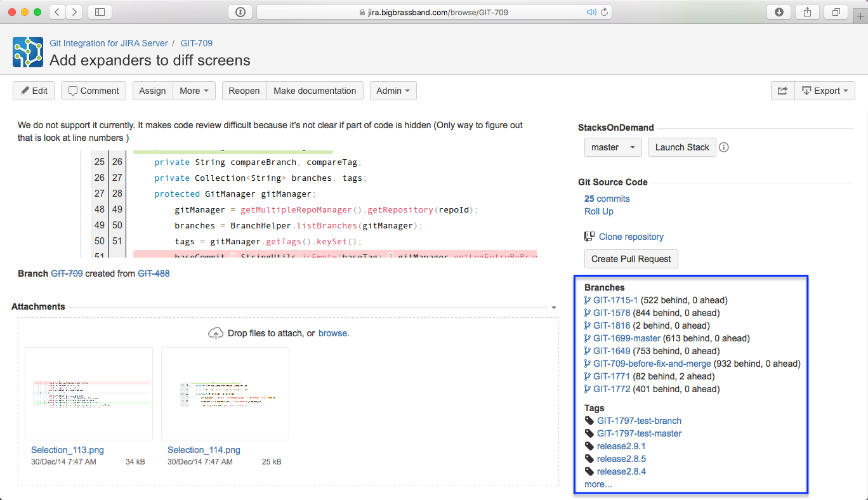
Task: Click the branch icon beside GIT-1715-1
Action: coord(588,300)
